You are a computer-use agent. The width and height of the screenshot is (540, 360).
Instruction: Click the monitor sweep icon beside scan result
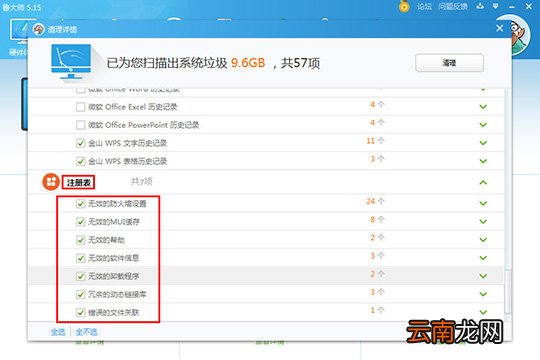[71, 61]
